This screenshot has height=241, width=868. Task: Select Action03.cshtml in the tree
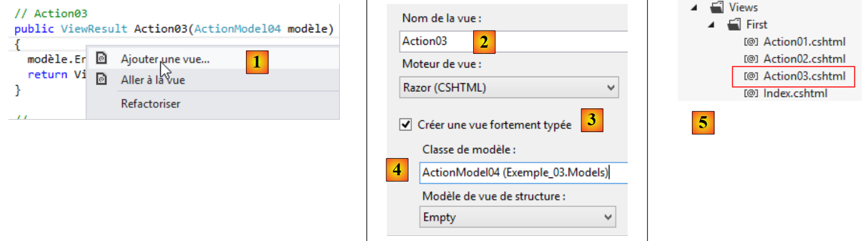(x=804, y=76)
